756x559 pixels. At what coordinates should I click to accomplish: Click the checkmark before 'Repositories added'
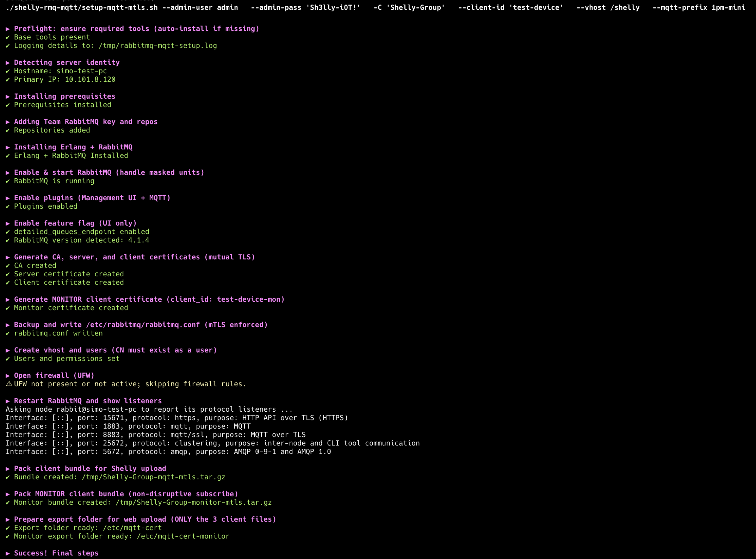tap(8, 130)
